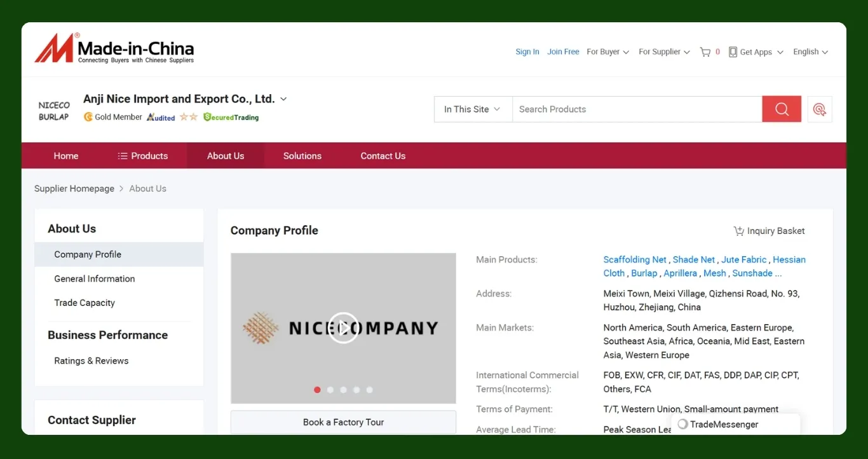The width and height of the screenshot is (868, 459).
Task: Click the Join Free link
Action: coord(563,52)
